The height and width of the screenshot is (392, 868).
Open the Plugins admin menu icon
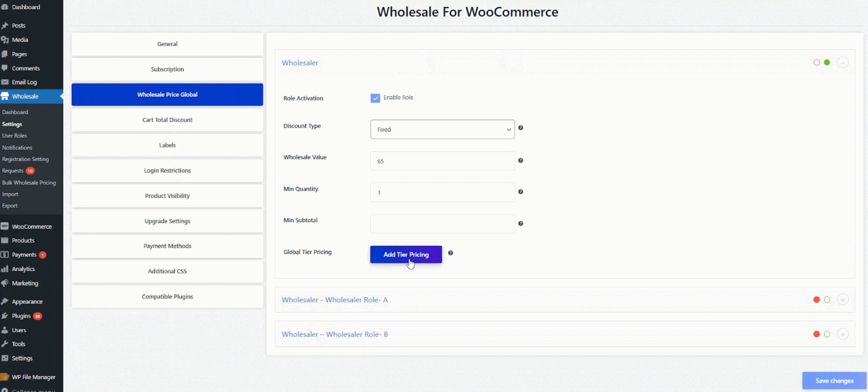coord(5,316)
